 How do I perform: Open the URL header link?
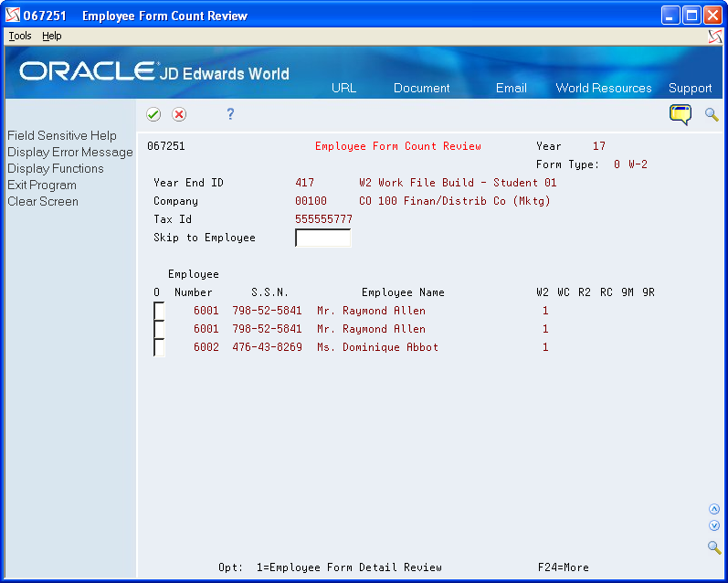pyautogui.click(x=344, y=88)
